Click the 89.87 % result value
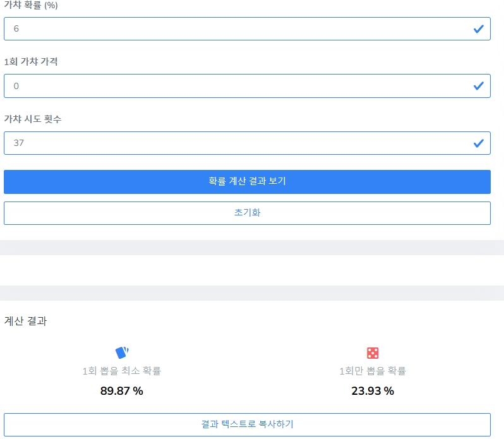This screenshot has width=504, height=439. [122, 391]
